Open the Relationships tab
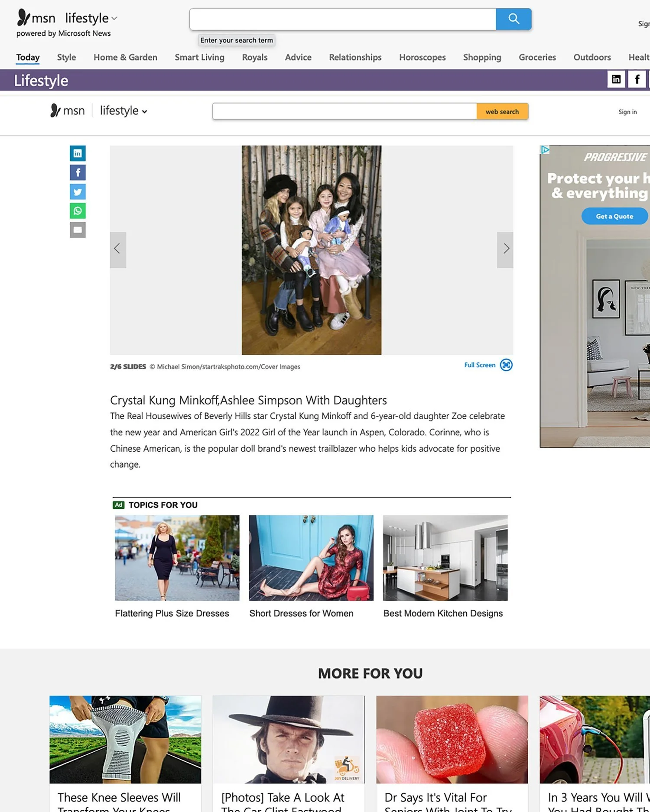 click(x=355, y=57)
